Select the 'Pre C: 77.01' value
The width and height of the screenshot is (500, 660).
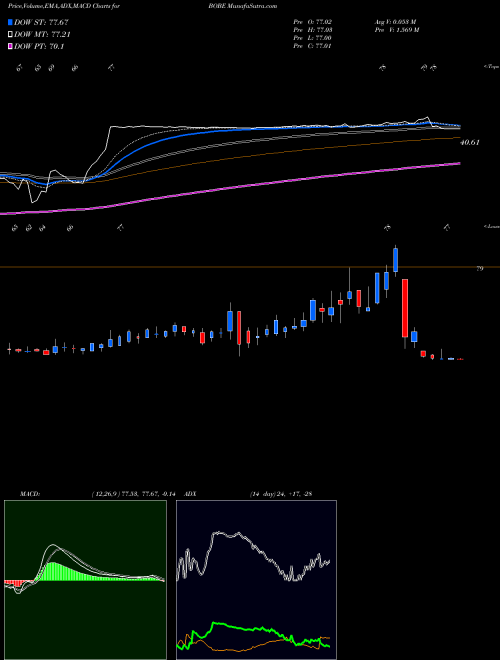click(x=313, y=46)
